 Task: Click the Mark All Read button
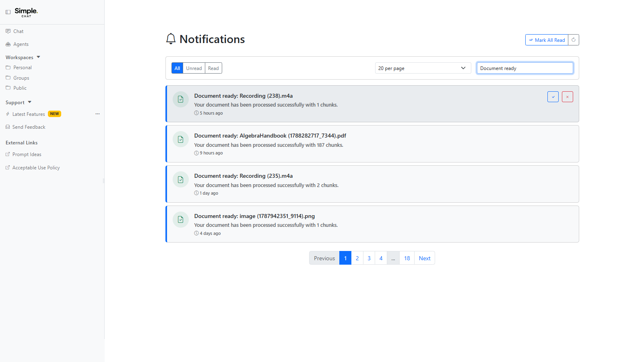tap(547, 40)
